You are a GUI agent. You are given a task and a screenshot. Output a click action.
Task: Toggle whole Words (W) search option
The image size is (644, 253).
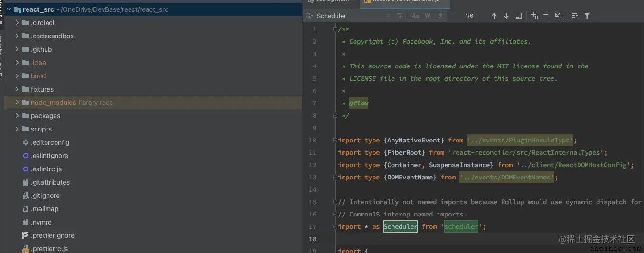[x=428, y=16]
